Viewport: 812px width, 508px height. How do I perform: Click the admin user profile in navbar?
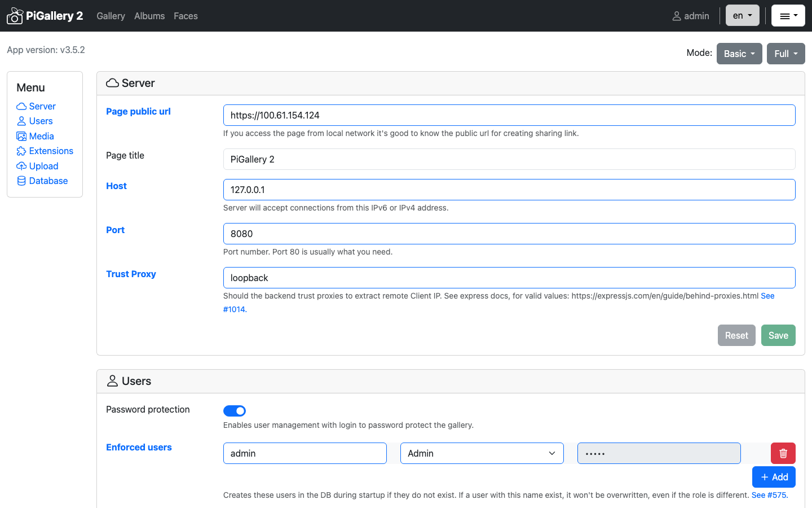tap(691, 16)
